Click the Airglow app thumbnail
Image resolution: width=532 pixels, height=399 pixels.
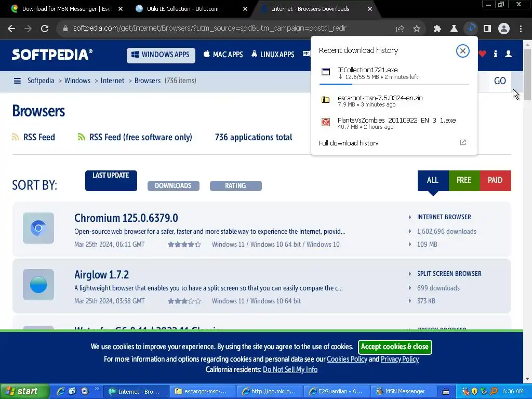click(x=38, y=285)
